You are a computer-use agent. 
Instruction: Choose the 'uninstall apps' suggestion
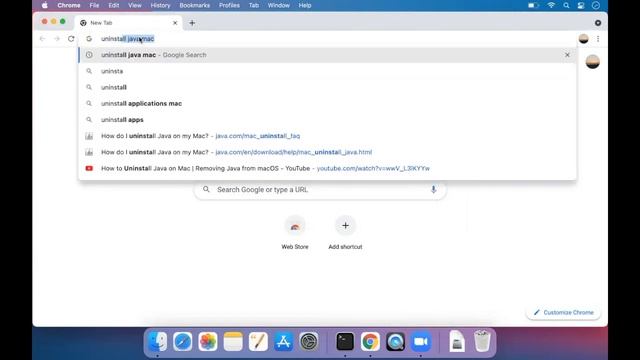327,120
